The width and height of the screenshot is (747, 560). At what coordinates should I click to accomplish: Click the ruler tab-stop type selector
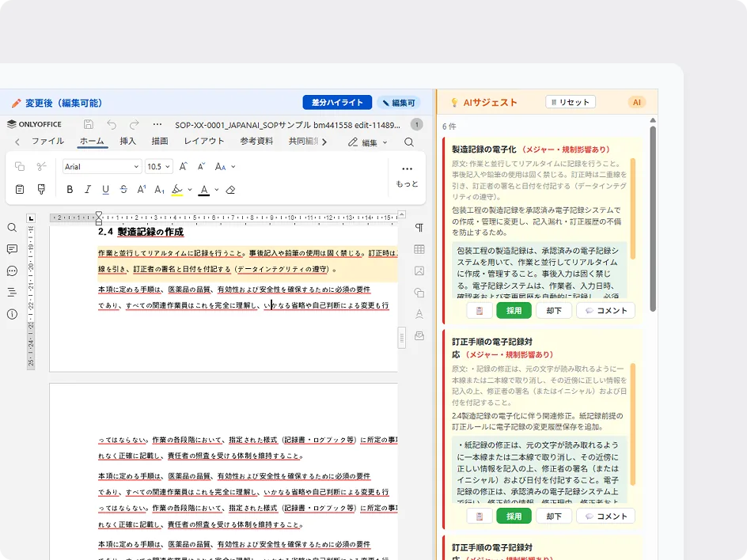point(31,218)
